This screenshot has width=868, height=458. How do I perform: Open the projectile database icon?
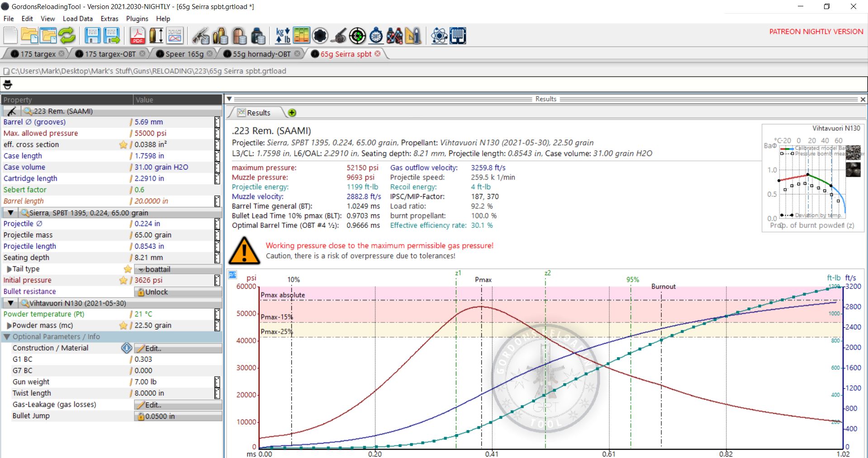point(239,35)
